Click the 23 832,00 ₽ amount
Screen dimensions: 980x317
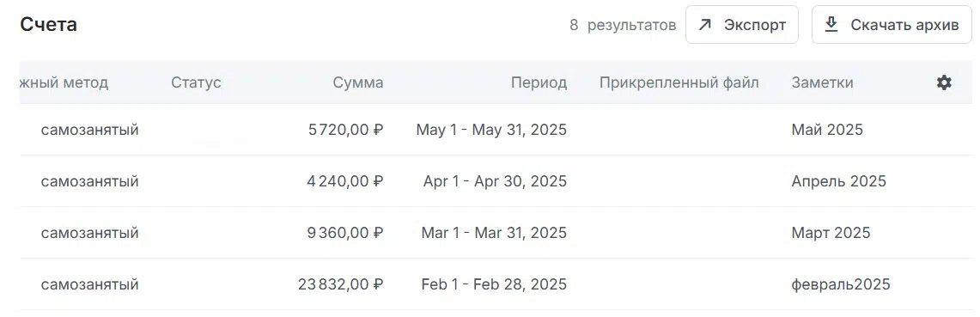(341, 284)
